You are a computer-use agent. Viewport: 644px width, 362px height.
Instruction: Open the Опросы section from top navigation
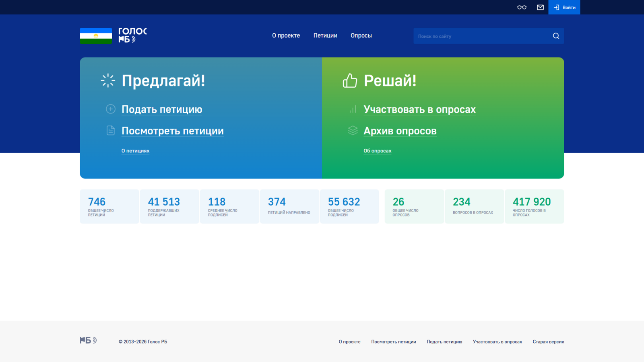361,35
